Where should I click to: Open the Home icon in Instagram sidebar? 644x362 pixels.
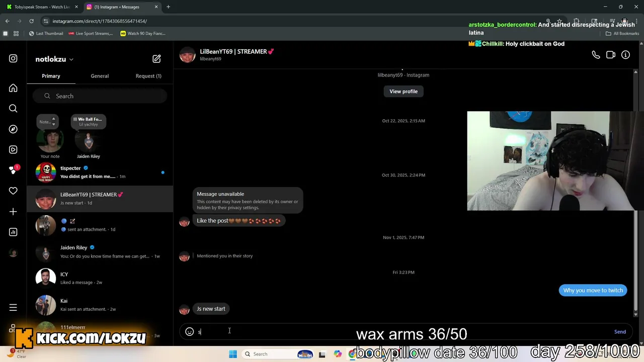click(x=13, y=88)
